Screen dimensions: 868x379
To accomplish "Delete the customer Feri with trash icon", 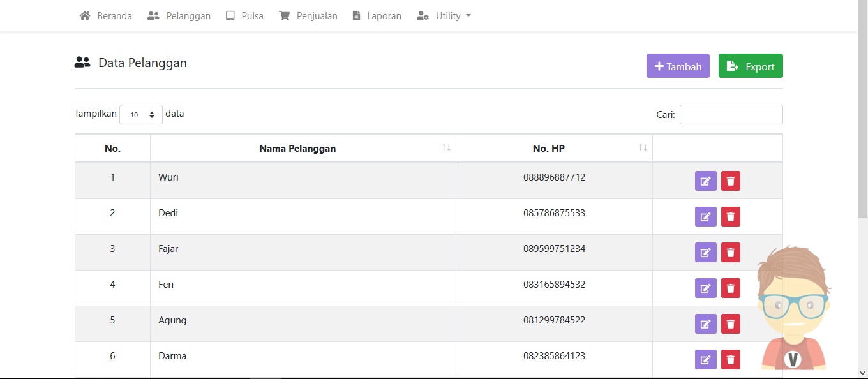I will 731,288.
